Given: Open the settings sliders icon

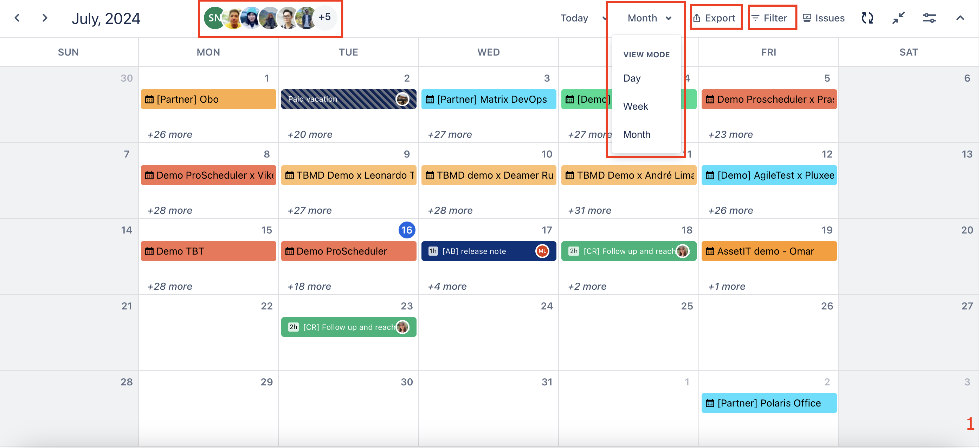Looking at the screenshot, I should click(x=929, y=18).
